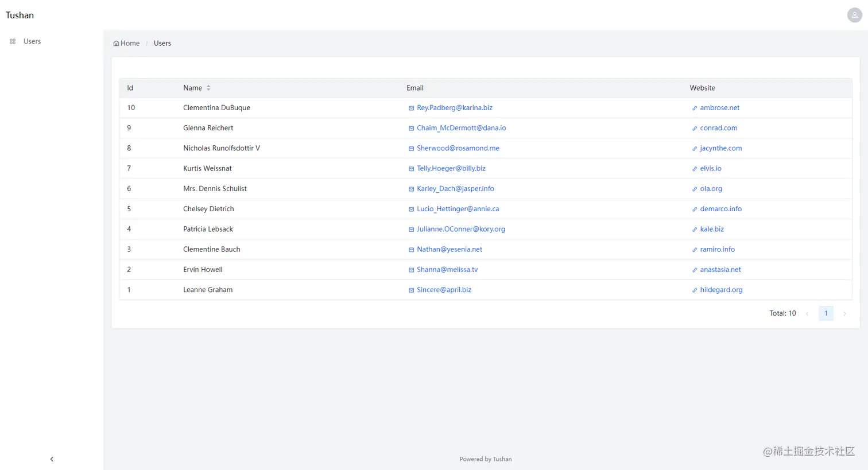Click link icon beside jacynthe.com
Image resolution: width=868 pixels, height=470 pixels.
[695, 148]
